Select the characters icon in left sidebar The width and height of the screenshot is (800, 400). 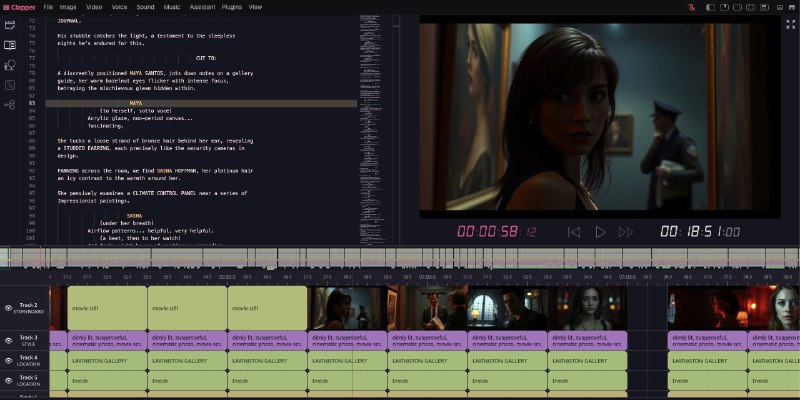10,65
